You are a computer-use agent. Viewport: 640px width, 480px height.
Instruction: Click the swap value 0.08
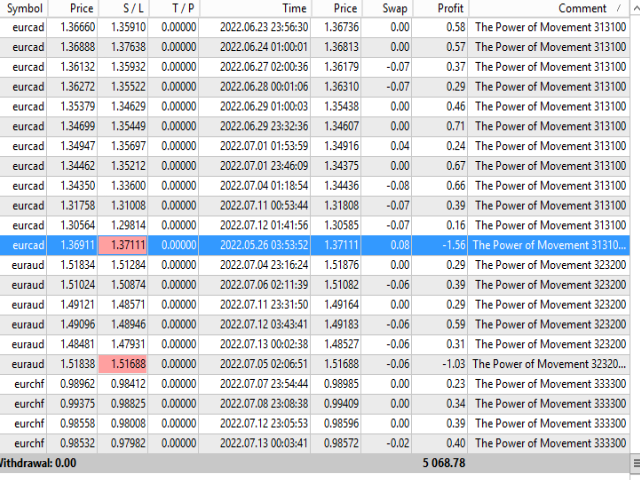point(400,245)
